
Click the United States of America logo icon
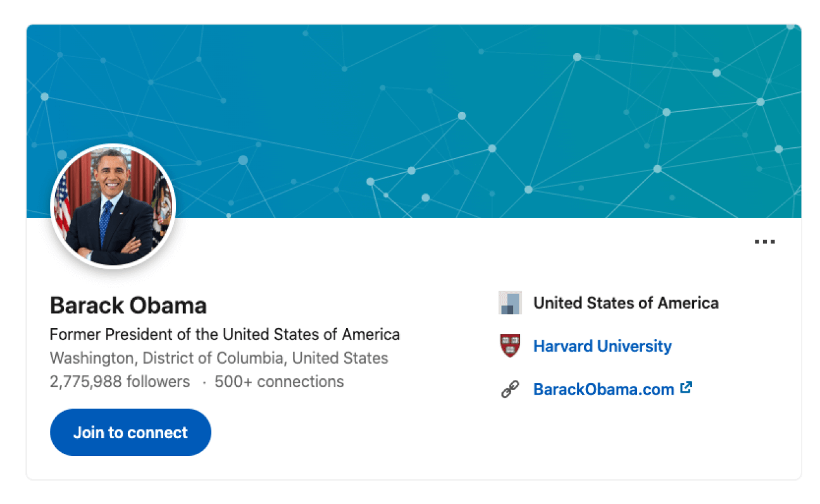point(510,303)
